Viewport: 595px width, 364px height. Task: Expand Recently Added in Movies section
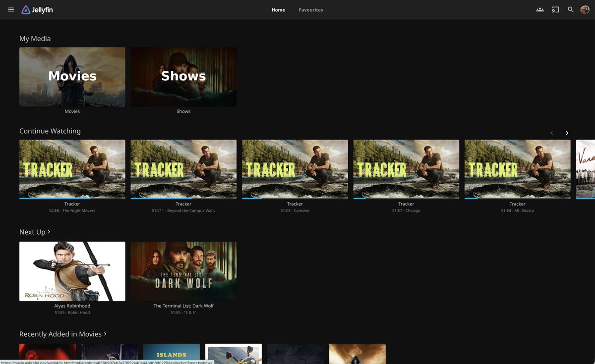click(x=63, y=334)
